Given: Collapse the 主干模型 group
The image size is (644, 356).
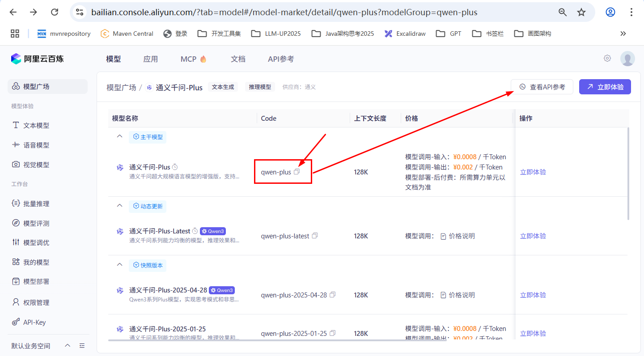Looking at the screenshot, I should (119, 136).
